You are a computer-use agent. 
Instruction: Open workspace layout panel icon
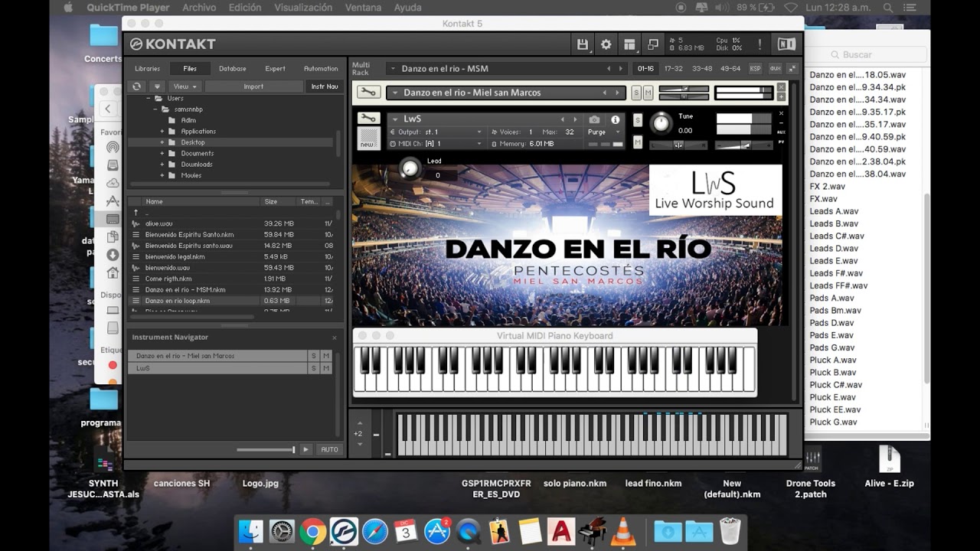(629, 44)
